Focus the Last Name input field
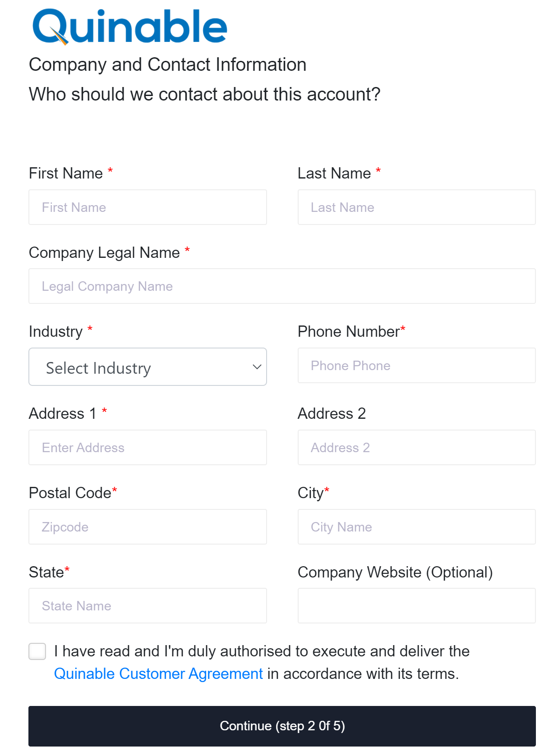 (416, 207)
